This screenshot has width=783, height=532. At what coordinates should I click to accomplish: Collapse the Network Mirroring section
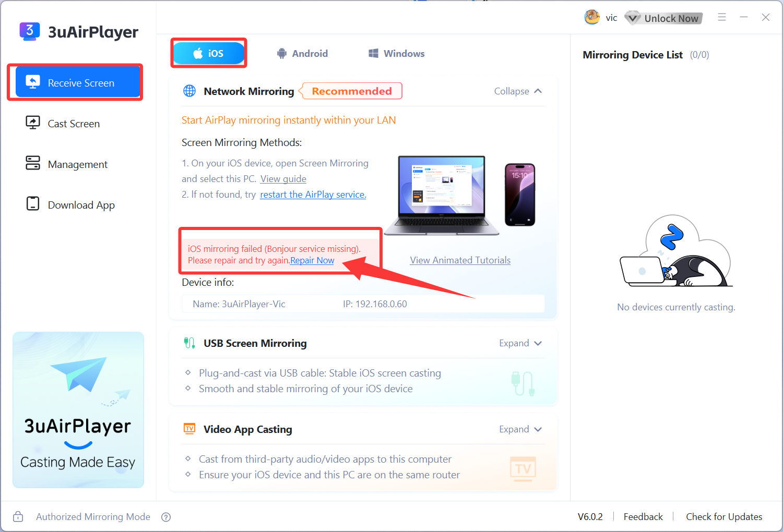(x=518, y=91)
